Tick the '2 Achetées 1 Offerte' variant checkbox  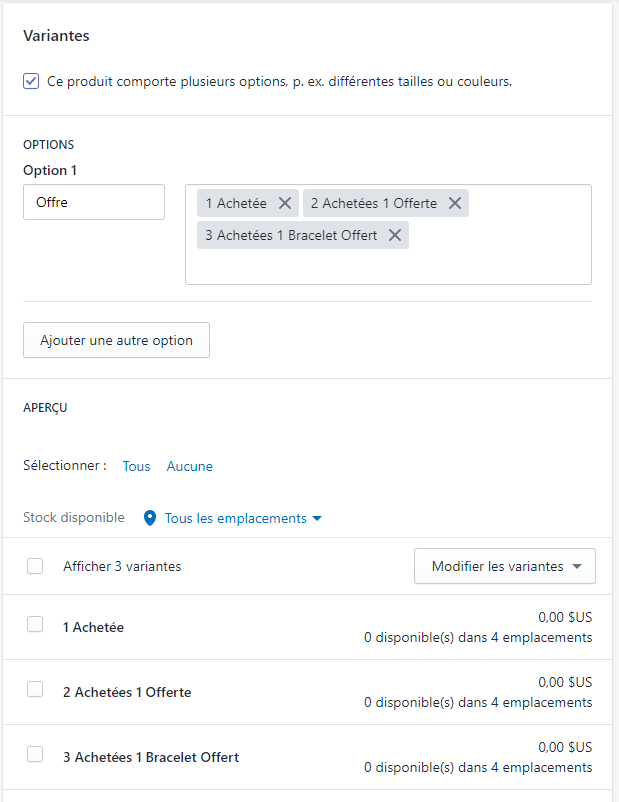pyautogui.click(x=35, y=689)
